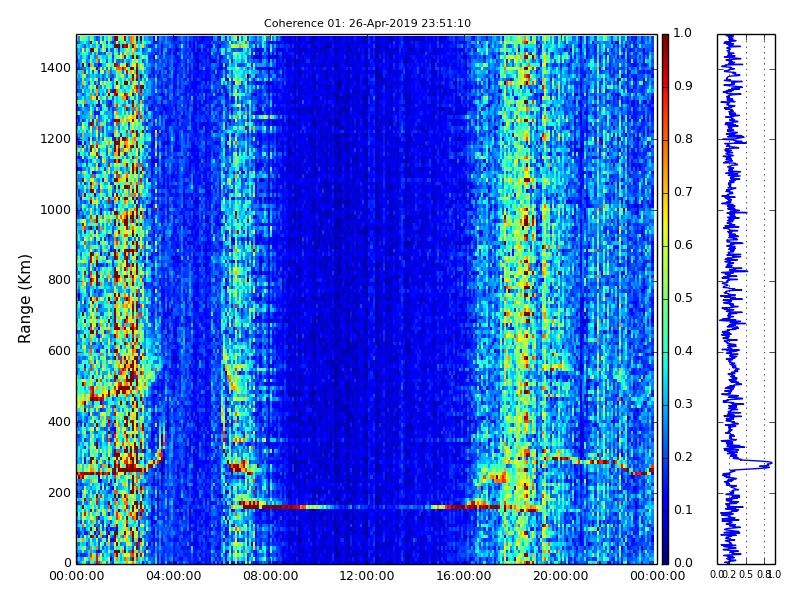Click the 0.5 colorbar tick label

(683, 298)
